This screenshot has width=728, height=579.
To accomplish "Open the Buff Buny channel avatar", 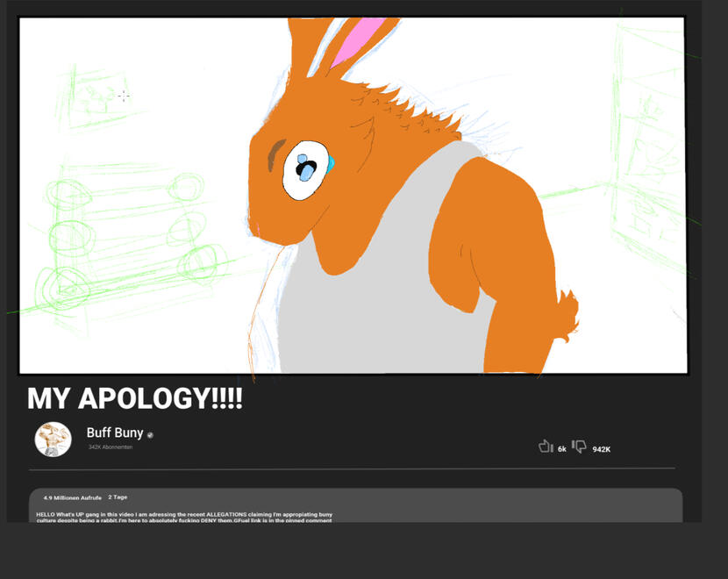I will coord(53,439).
